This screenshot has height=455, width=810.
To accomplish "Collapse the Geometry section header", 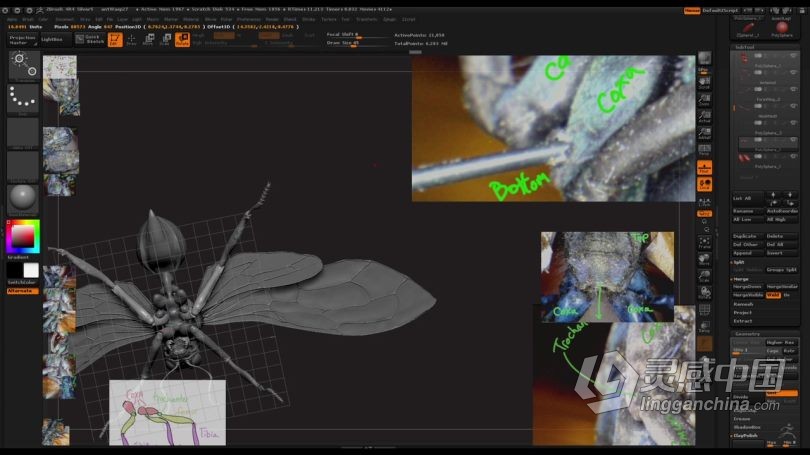I will tap(765, 334).
